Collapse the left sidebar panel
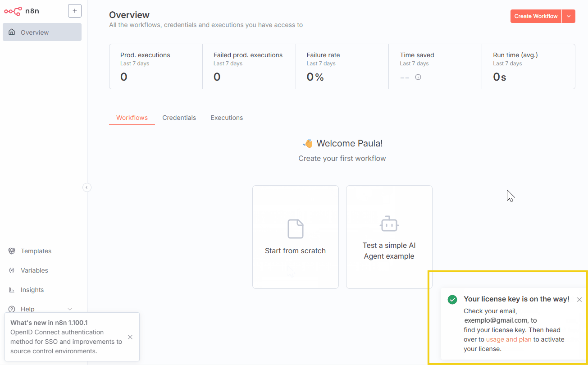The height and width of the screenshot is (365, 588). [87, 187]
